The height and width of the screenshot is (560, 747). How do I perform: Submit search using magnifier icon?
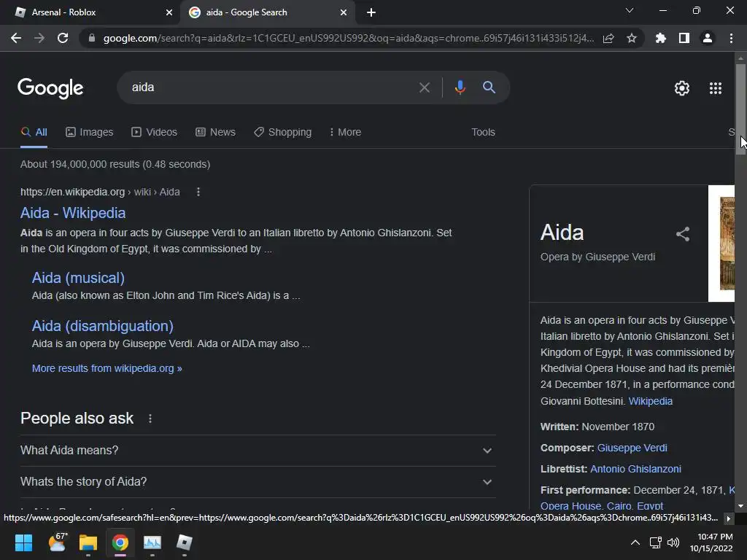tap(489, 87)
